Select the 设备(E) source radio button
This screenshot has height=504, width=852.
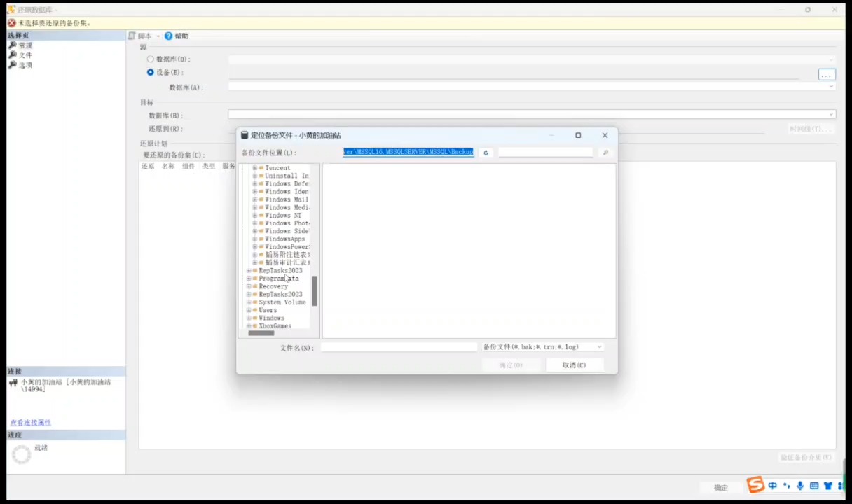(x=150, y=72)
